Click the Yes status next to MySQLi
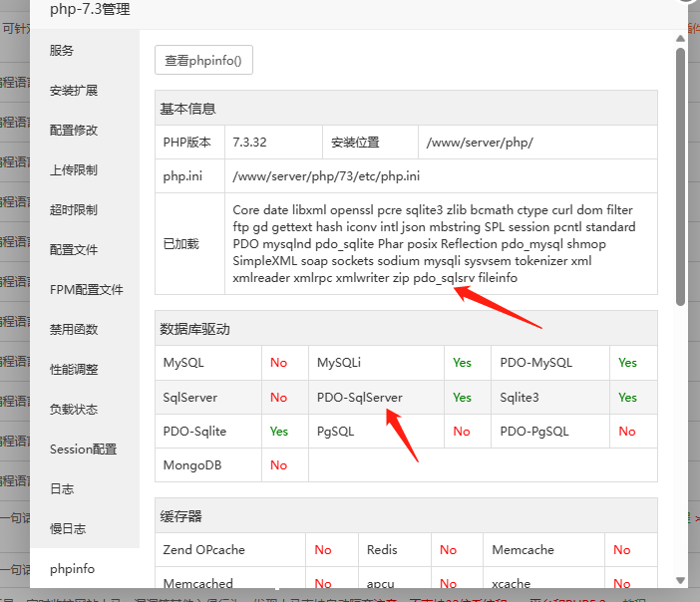700x602 pixels. 462,363
